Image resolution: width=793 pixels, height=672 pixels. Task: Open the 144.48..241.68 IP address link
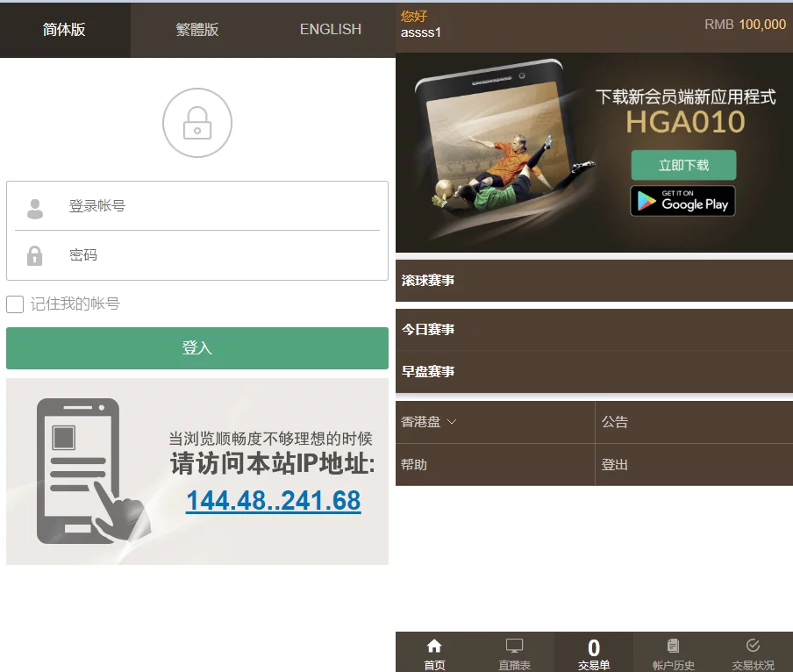point(273,500)
